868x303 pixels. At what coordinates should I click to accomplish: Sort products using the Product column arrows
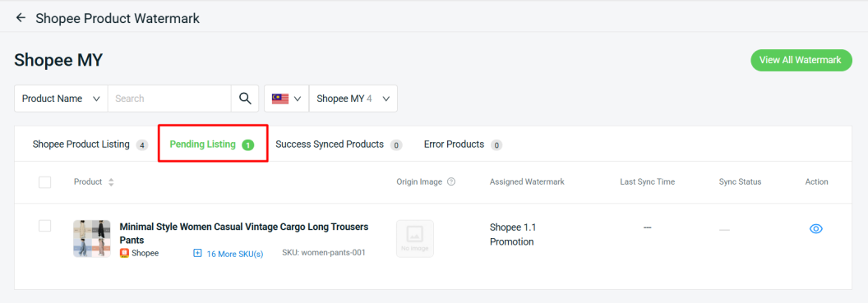(x=111, y=182)
